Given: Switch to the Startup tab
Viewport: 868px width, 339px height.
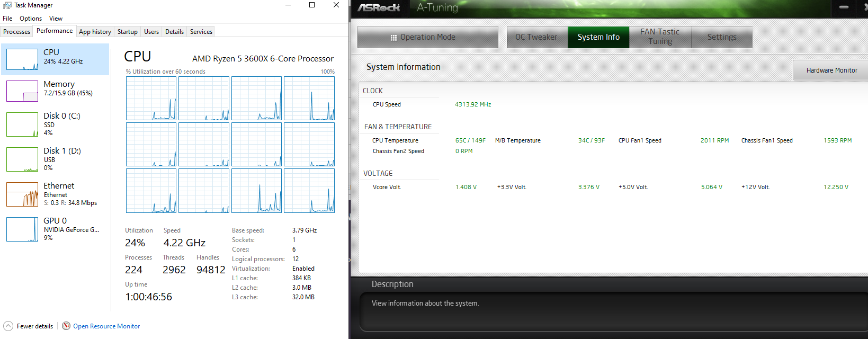Looking at the screenshot, I should click(128, 32).
